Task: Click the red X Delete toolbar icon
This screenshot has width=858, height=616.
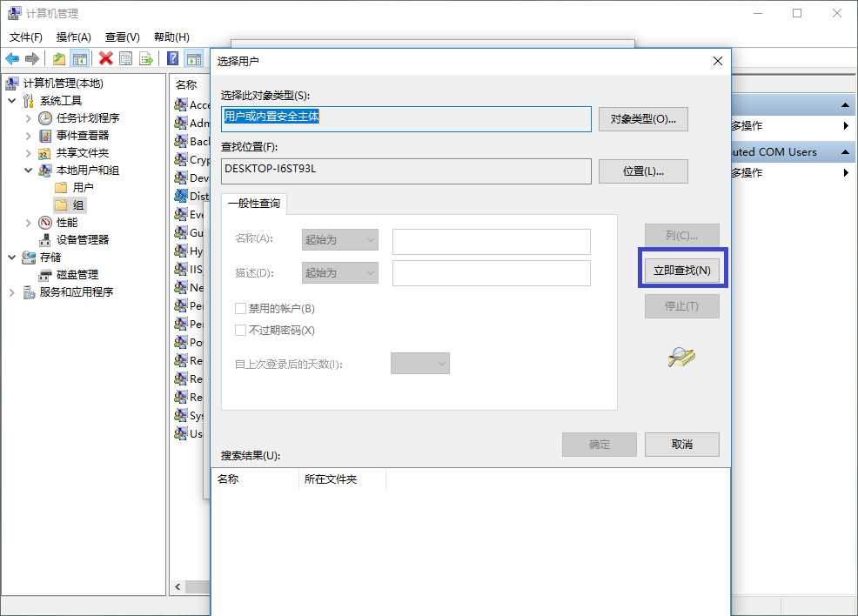Action: tap(105, 58)
